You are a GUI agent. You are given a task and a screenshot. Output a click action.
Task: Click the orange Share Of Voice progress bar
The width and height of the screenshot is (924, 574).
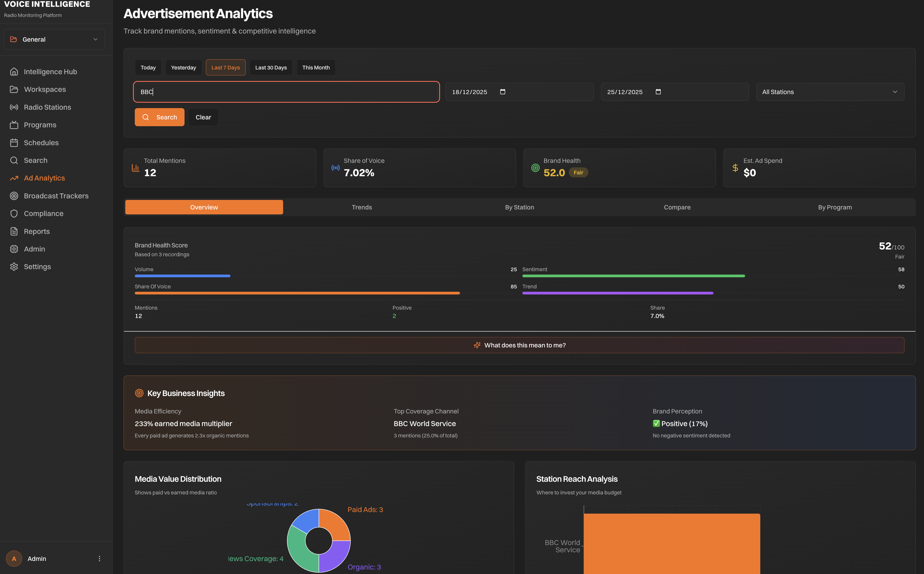(x=297, y=293)
